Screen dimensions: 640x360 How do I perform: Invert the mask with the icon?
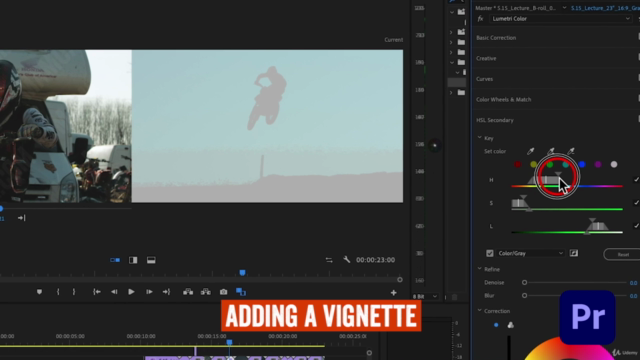[574, 253]
